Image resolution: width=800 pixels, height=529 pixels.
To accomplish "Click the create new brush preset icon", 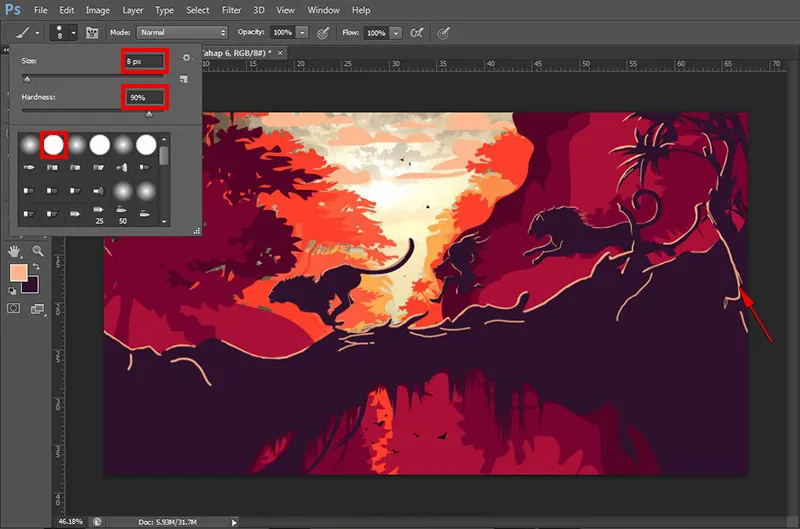I will point(185,78).
